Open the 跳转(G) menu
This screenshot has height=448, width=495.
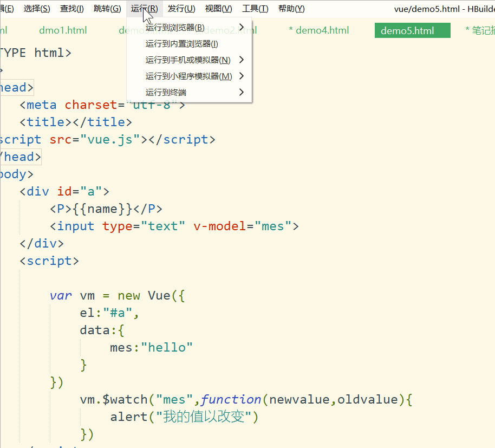click(107, 9)
